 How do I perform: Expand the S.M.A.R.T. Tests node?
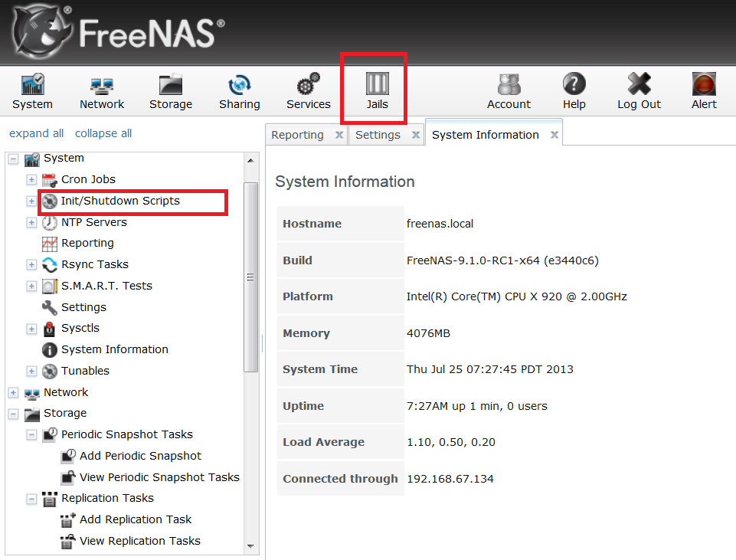pos(31,286)
